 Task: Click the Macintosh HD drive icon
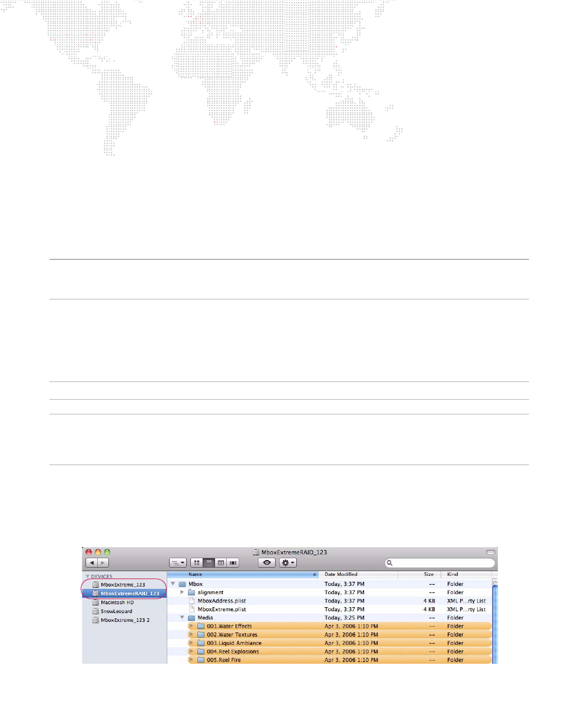click(95, 602)
